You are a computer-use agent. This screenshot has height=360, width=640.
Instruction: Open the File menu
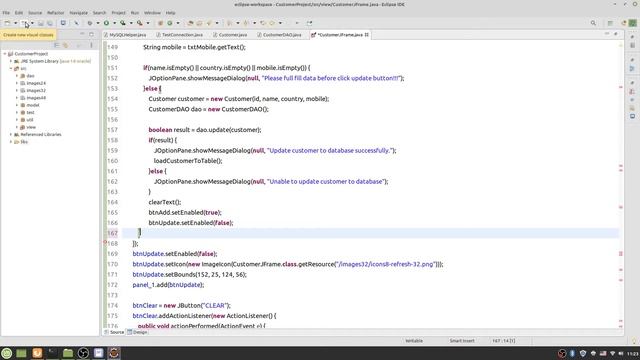pyautogui.click(x=6, y=13)
